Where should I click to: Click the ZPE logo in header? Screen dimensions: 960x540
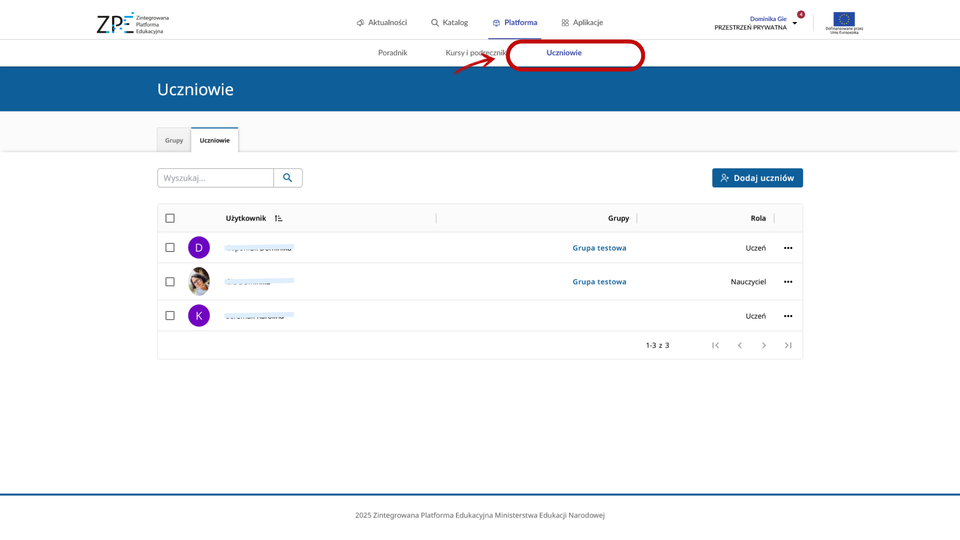tap(132, 23)
